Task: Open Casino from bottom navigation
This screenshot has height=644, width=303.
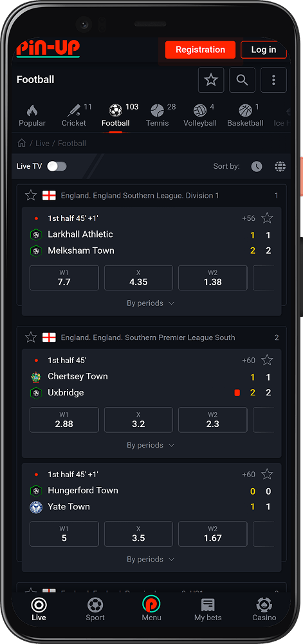Action: (x=264, y=609)
